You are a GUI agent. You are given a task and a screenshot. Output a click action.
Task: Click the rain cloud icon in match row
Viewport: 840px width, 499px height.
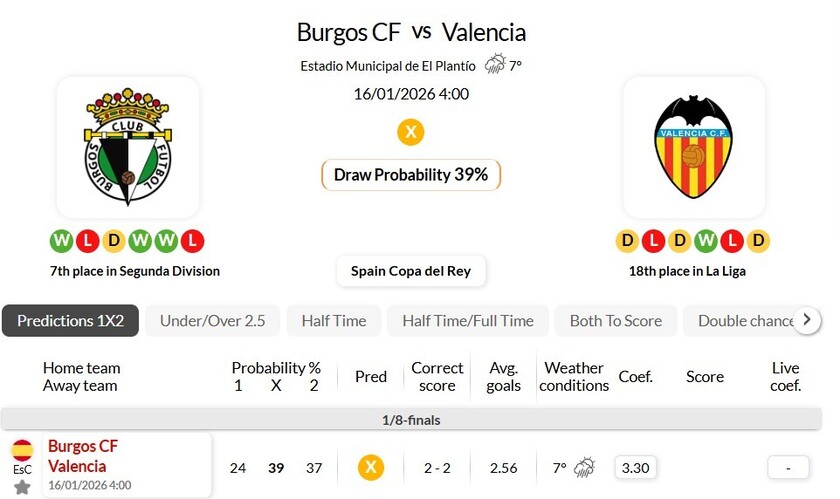(585, 467)
